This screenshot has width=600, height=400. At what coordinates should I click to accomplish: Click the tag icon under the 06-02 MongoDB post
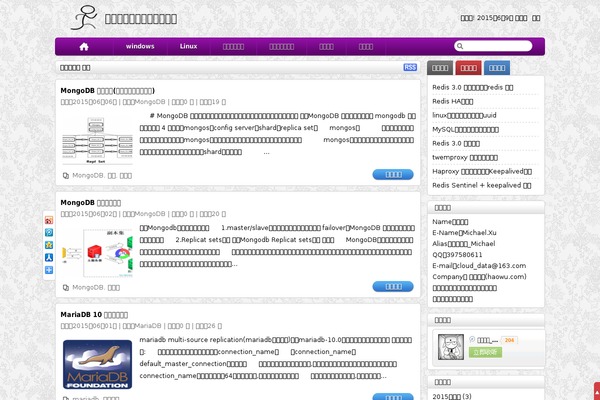tap(66, 287)
